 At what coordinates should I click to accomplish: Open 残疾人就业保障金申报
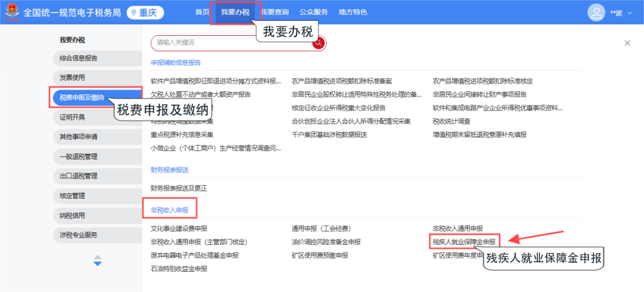(464, 242)
